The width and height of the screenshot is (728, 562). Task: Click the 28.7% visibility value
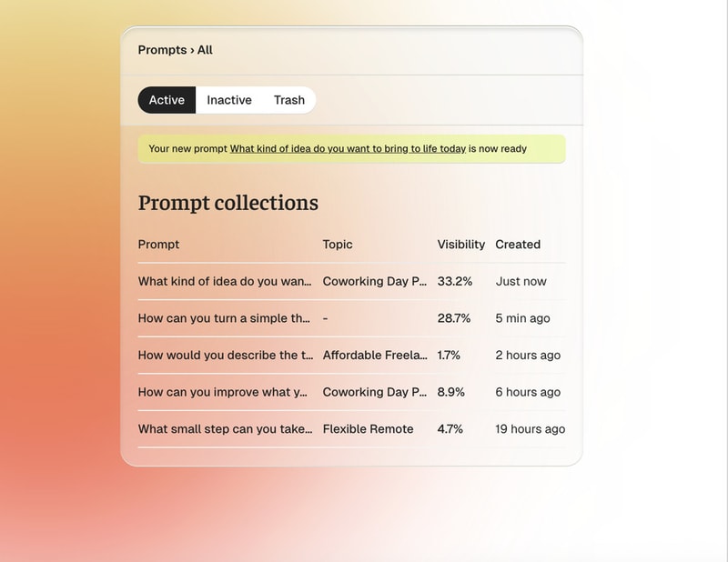(455, 318)
